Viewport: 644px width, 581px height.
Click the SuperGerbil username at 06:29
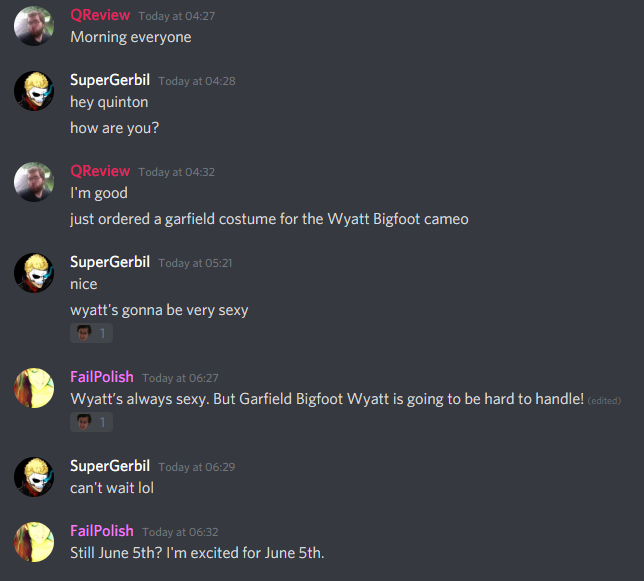tap(110, 466)
